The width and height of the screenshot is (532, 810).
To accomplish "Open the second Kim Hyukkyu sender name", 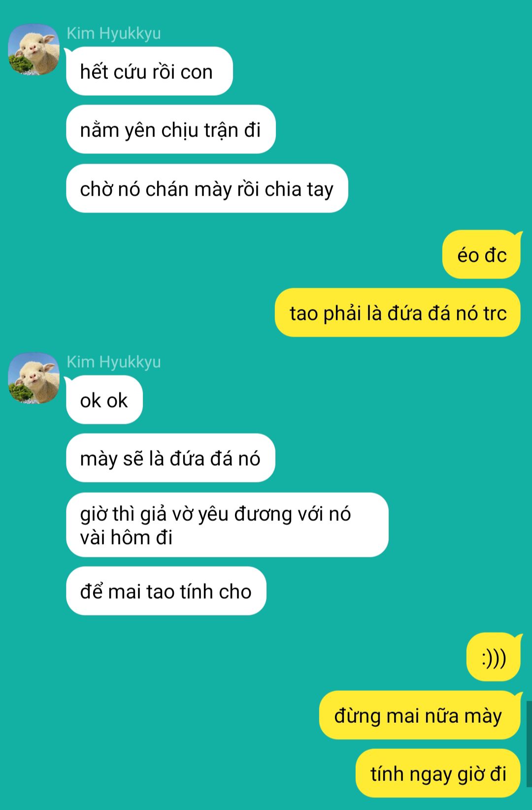I will point(114,362).
